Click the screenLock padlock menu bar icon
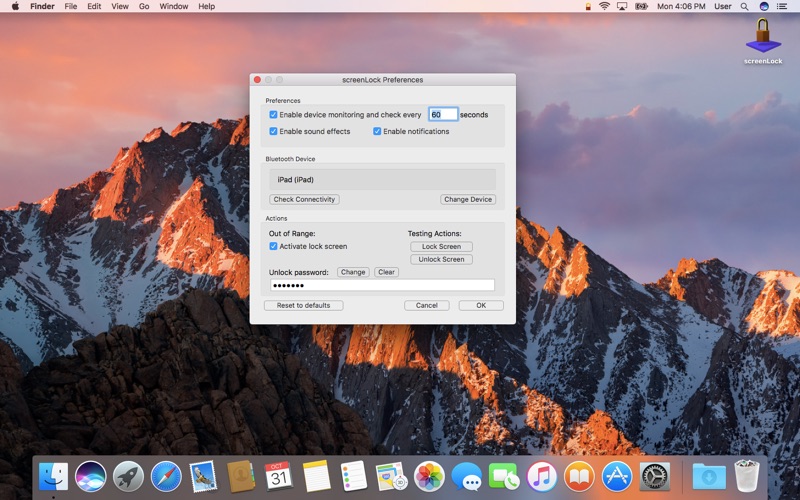This screenshot has width=800, height=500. (588, 7)
